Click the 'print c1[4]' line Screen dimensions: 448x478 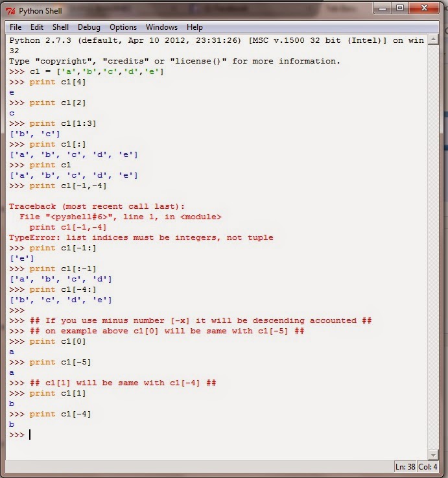[x=58, y=82]
